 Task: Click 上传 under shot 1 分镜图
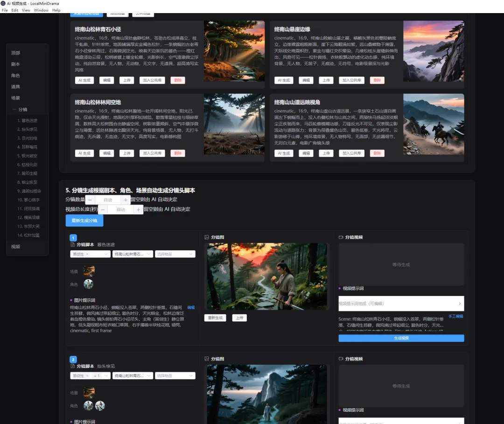239,318
